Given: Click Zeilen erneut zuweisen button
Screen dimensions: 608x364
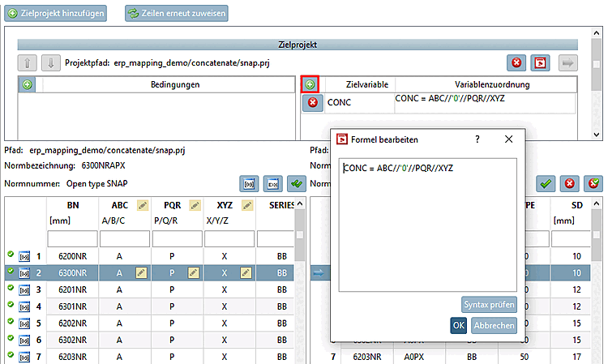Looking at the screenshot, I should (177, 13).
